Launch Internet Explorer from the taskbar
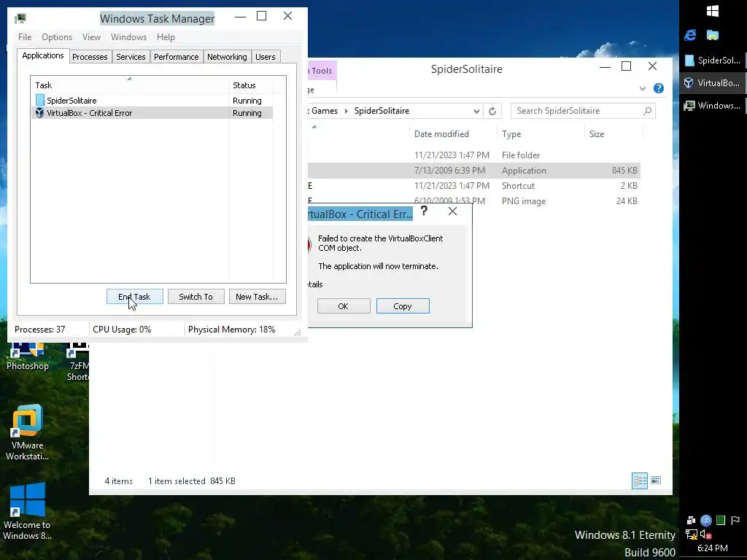Viewport: 747px width, 560px height. click(x=690, y=35)
